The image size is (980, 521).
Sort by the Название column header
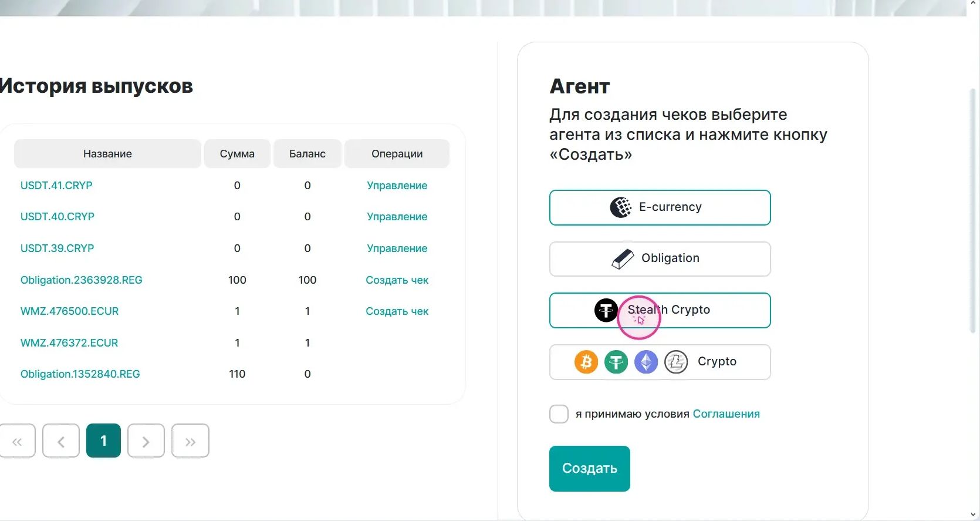click(x=107, y=154)
